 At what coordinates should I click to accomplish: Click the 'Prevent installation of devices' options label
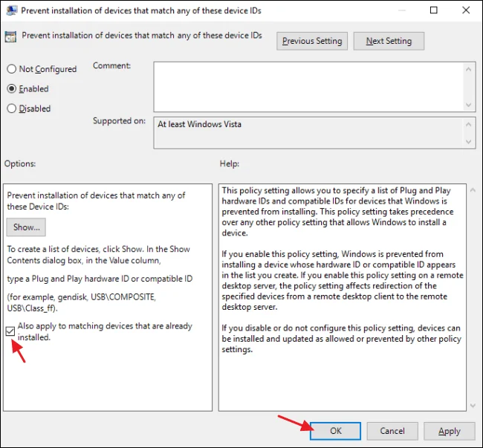click(96, 201)
